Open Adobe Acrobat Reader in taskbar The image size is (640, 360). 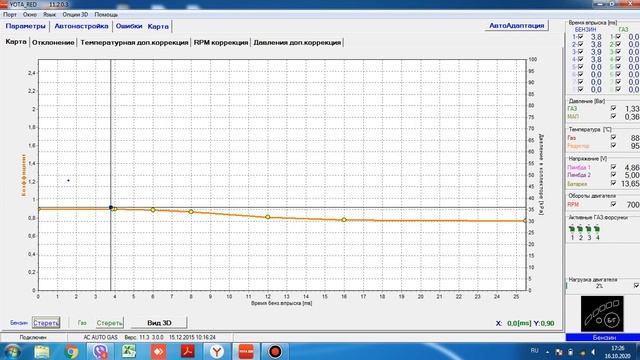point(188,351)
